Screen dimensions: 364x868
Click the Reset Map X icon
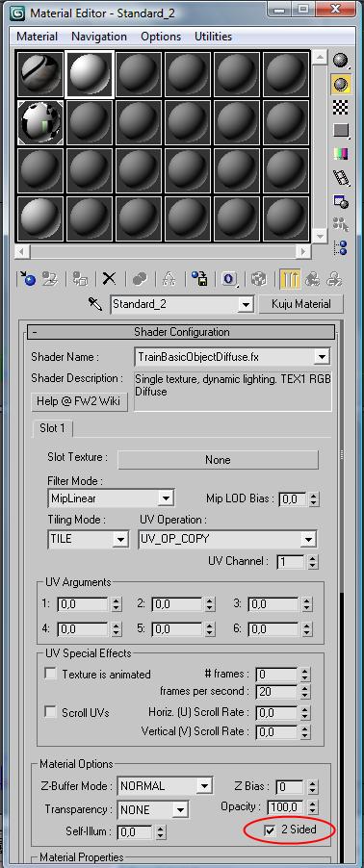110,278
